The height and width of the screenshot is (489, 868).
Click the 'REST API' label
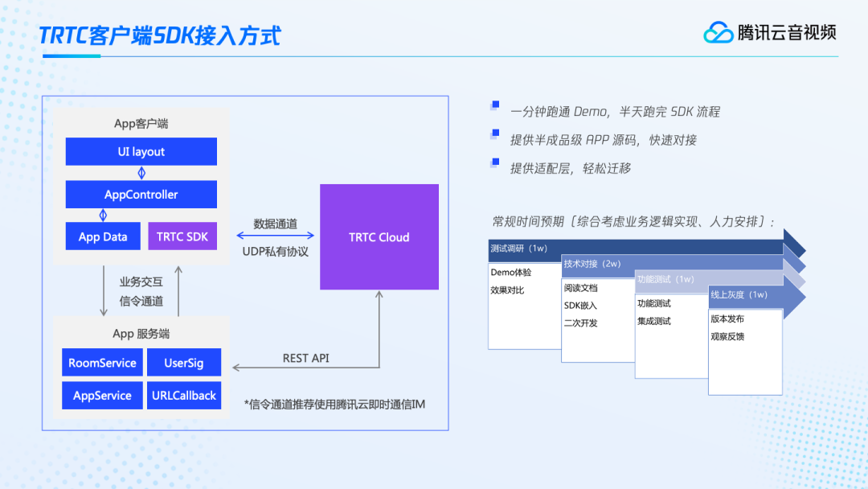pos(305,358)
